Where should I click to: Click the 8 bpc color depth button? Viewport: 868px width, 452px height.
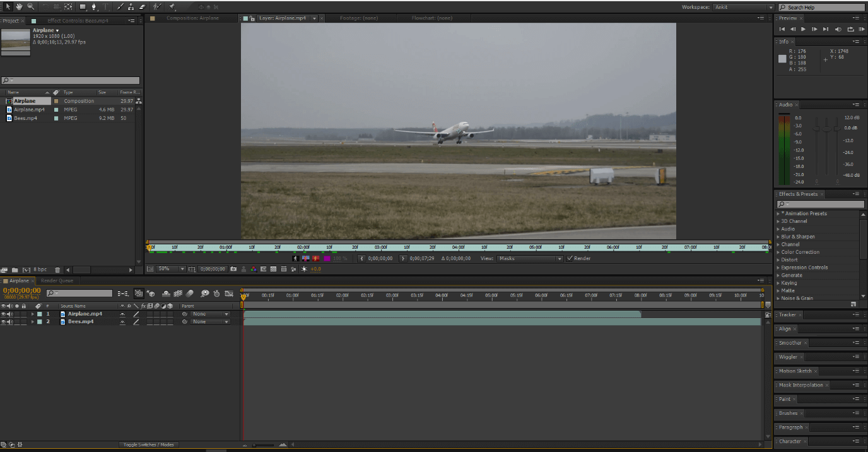pyautogui.click(x=40, y=270)
